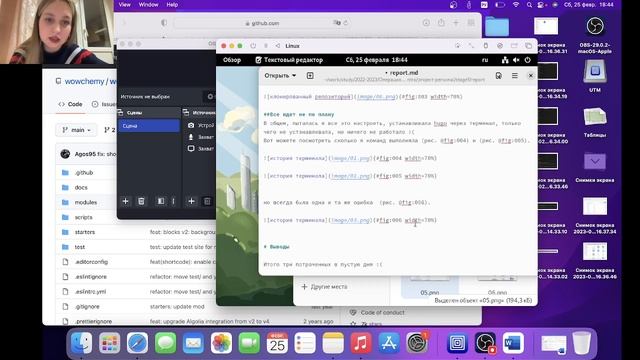Click the UTM drive image icon

(x=500, y=46)
